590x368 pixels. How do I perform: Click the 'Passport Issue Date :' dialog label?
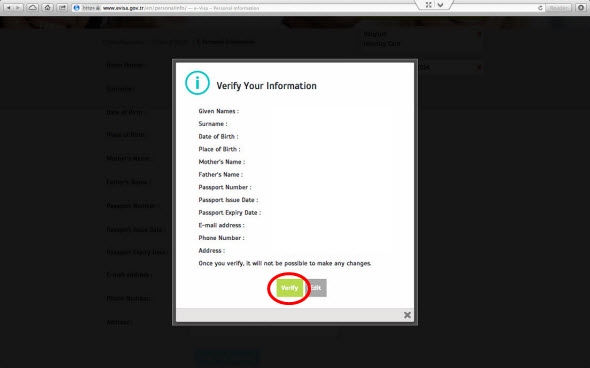pos(228,200)
